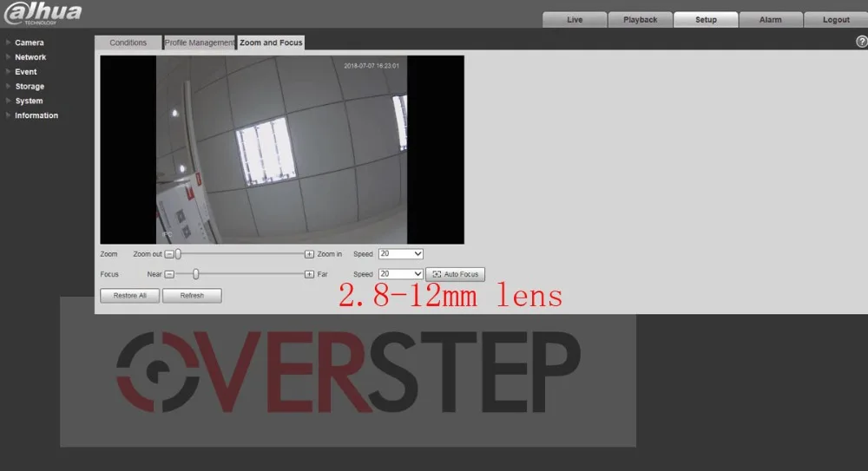Open the Zoom Speed dropdown

pos(401,254)
